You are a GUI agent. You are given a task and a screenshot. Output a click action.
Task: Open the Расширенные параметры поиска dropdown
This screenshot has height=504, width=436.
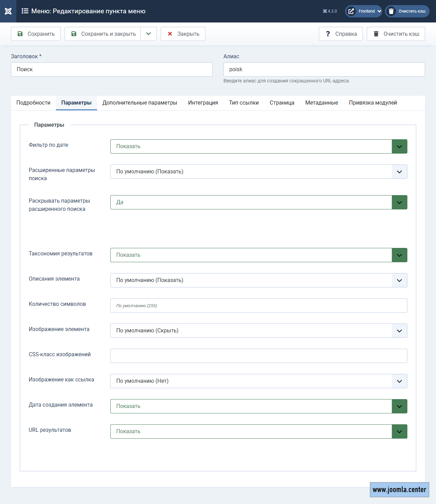[259, 172]
